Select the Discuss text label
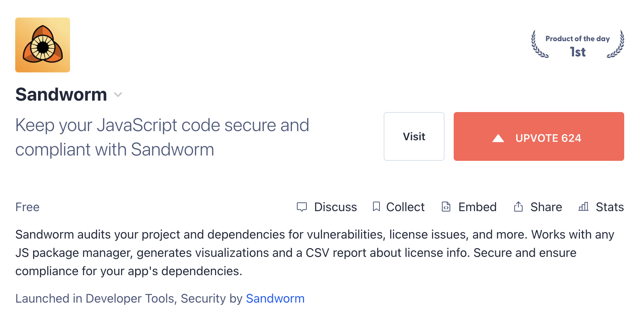This screenshot has height=327, width=644. click(335, 207)
